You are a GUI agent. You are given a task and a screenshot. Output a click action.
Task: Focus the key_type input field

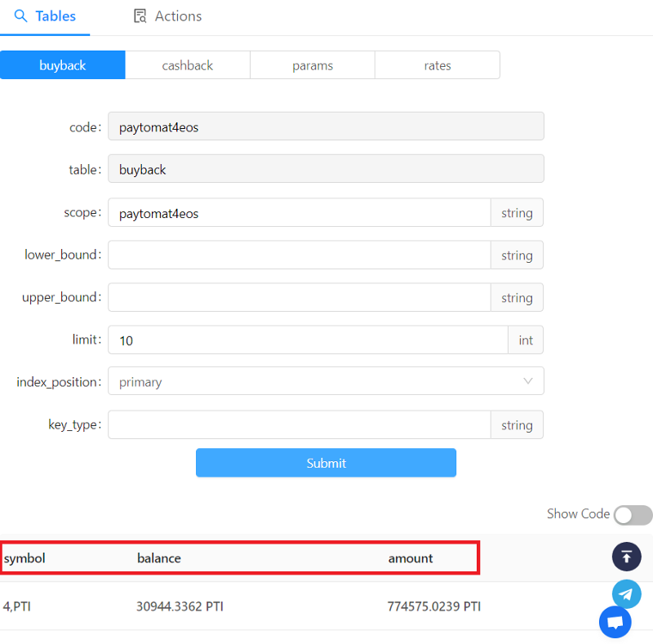pos(300,425)
